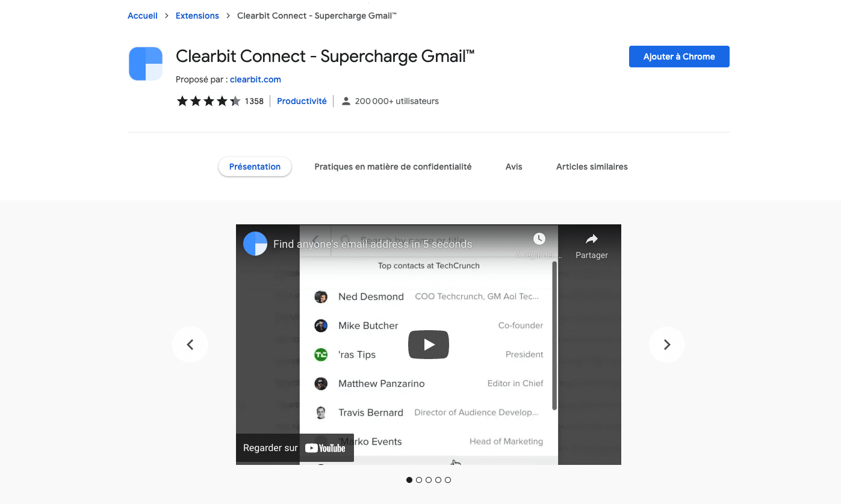841x504 pixels.
Task: Switch to the Avis tab
Action: tap(514, 167)
